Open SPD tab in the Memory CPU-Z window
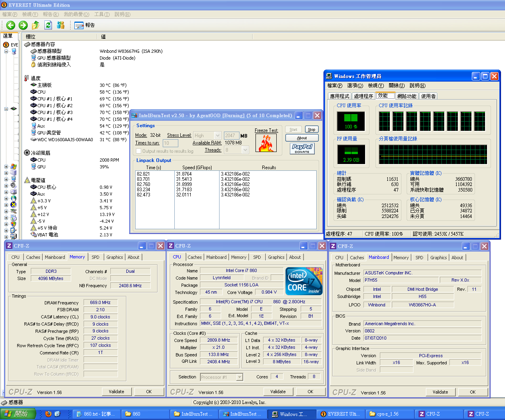 click(x=95, y=257)
